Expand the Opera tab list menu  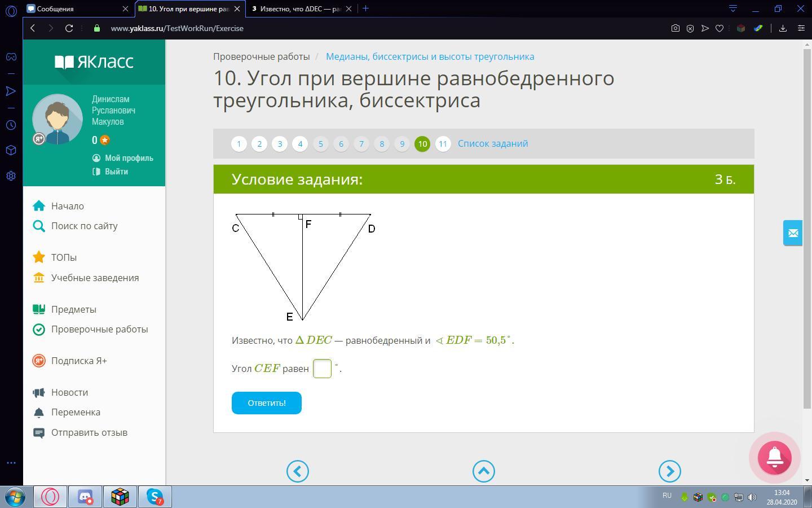pyautogui.click(x=732, y=8)
